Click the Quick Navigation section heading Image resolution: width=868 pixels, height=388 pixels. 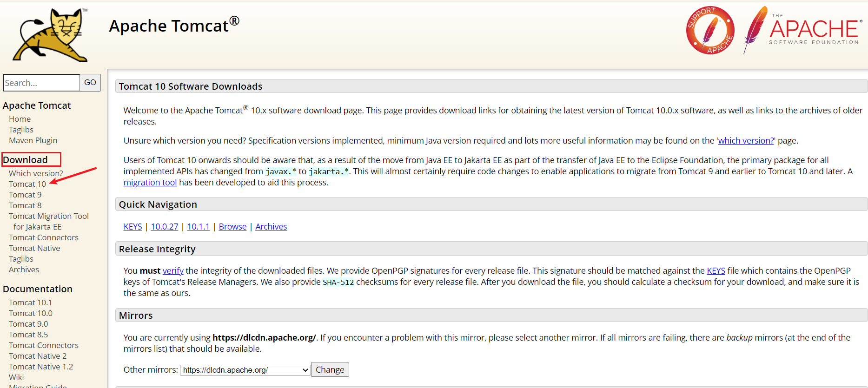pos(158,204)
